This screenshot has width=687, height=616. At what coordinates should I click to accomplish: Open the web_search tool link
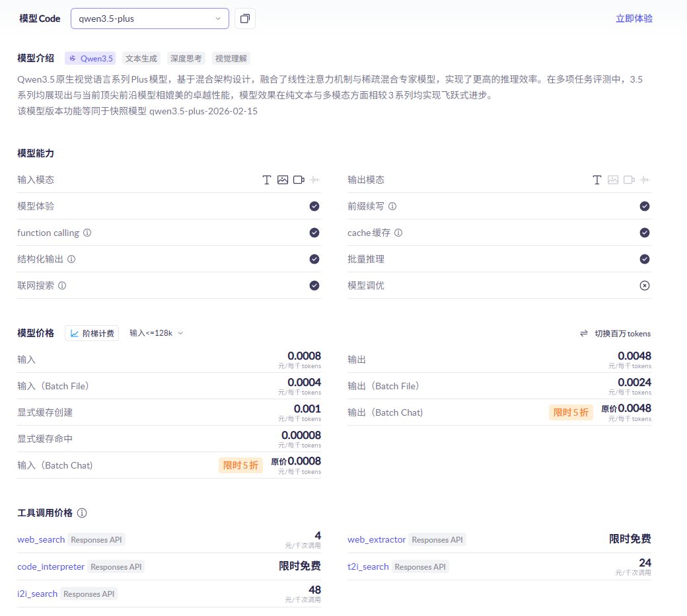tap(41, 540)
